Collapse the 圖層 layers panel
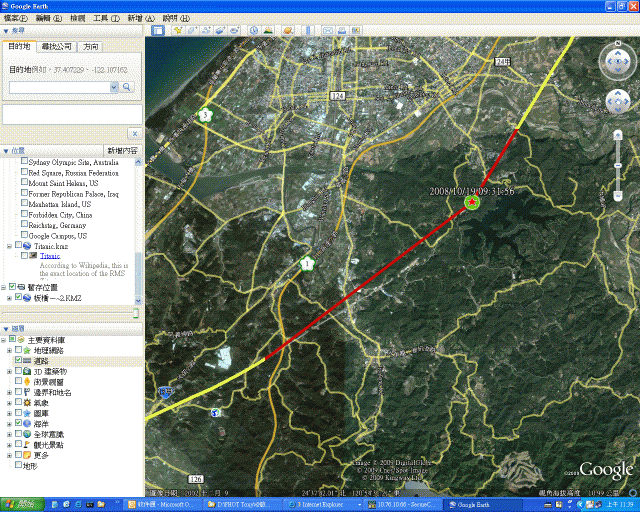640x512 pixels. tap(6, 329)
